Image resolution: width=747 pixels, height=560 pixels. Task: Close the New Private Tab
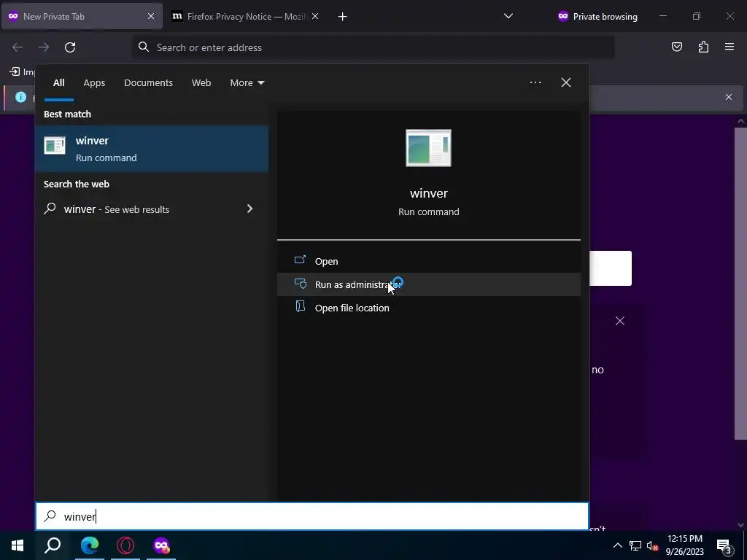151,16
